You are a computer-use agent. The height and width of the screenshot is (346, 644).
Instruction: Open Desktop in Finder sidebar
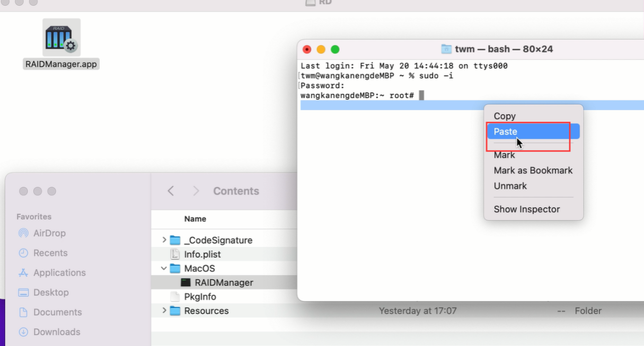click(43, 292)
